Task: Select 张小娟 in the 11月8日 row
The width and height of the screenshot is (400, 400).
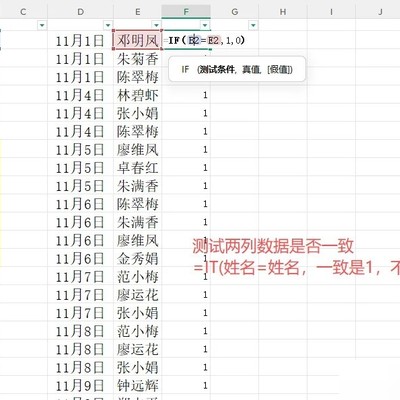Action: coord(137,367)
